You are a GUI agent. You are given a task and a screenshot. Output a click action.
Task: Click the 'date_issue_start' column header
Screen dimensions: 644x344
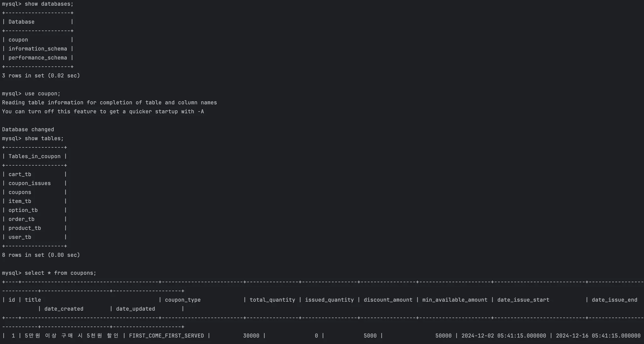point(523,300)
